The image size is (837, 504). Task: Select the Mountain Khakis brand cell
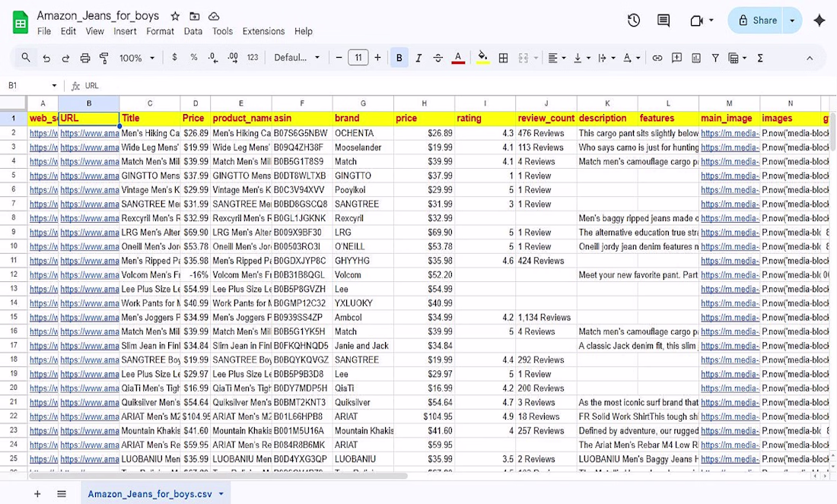(x=363, y=431)
